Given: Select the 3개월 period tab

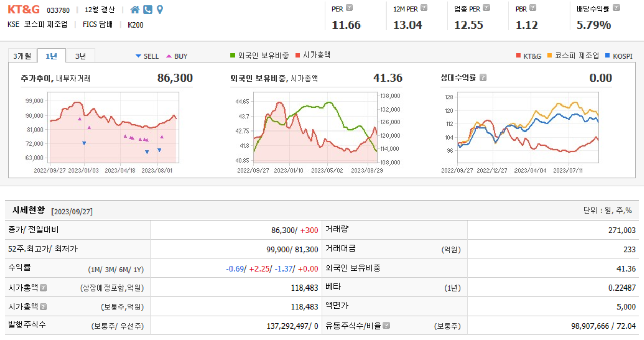Looking at the screenshot, I should pyautogui.click(x=22, y=56).
